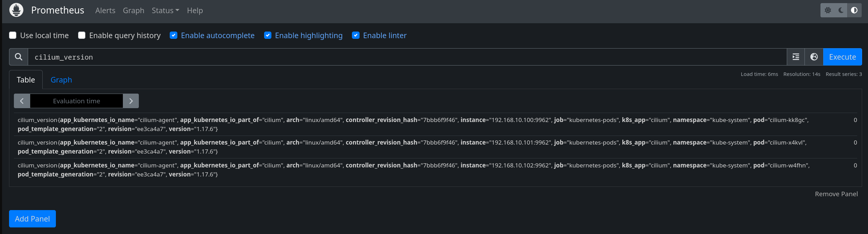
Task: Click the value 0 in cilium-x4kvl row
Action: pos(855,142)
